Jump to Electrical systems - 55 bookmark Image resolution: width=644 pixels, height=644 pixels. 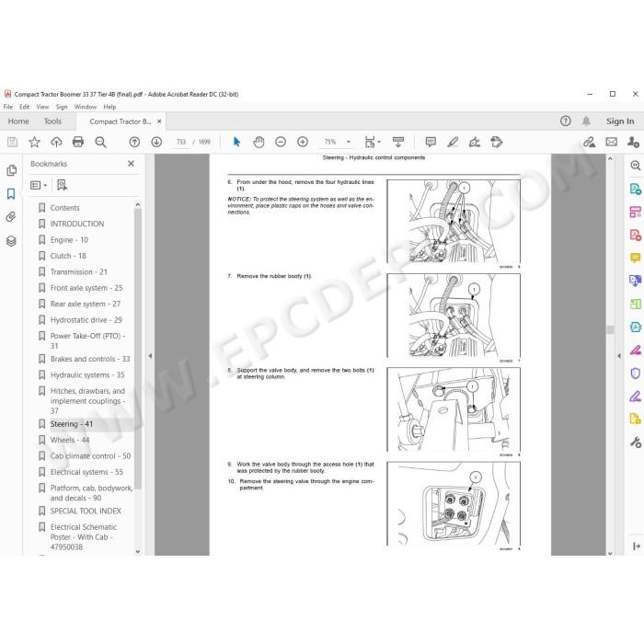[x=86, y=472]
